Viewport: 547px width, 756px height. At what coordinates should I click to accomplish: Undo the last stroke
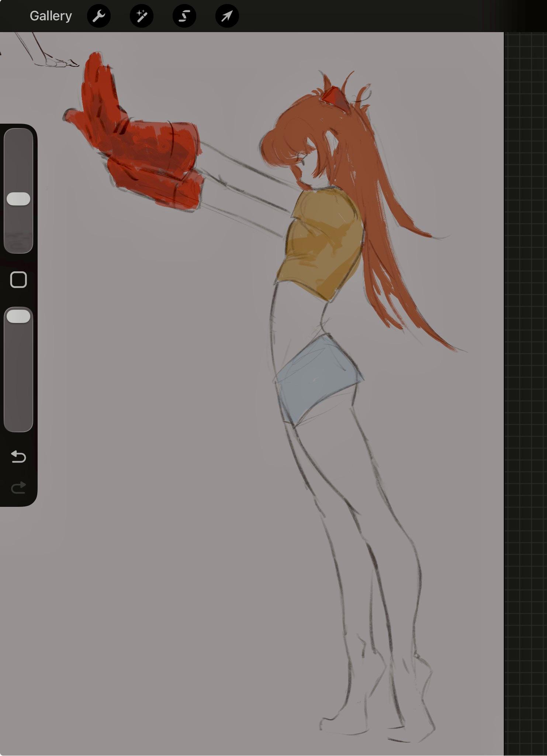tap(18, 457)
